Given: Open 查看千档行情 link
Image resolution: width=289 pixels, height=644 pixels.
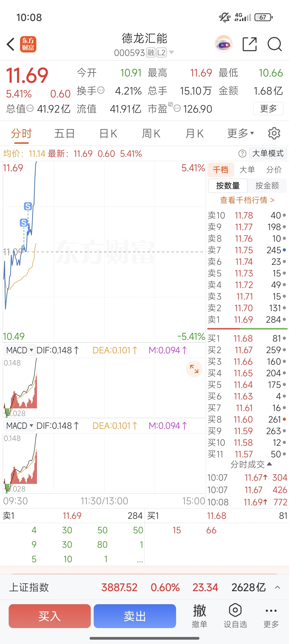Looking at the screenshot, I should pyautogui.click(x=247, y=200).
